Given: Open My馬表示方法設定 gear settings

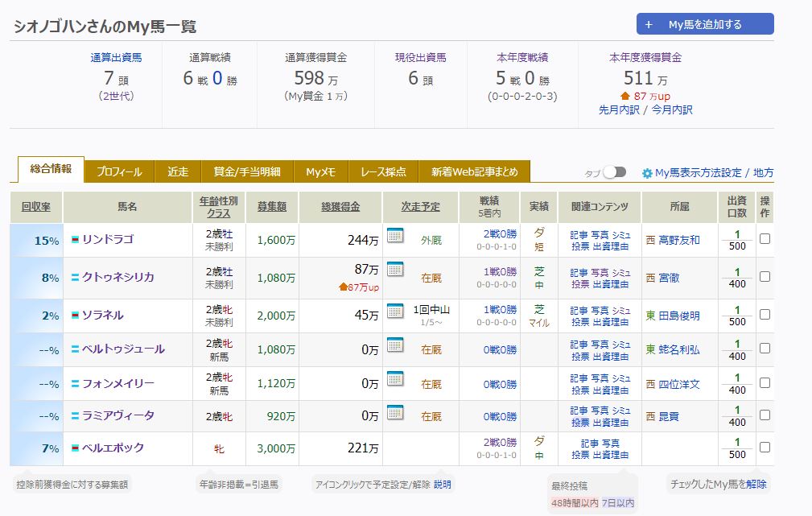Looking at the screenshot, I should pyautogui.click(x=647, y=173).
